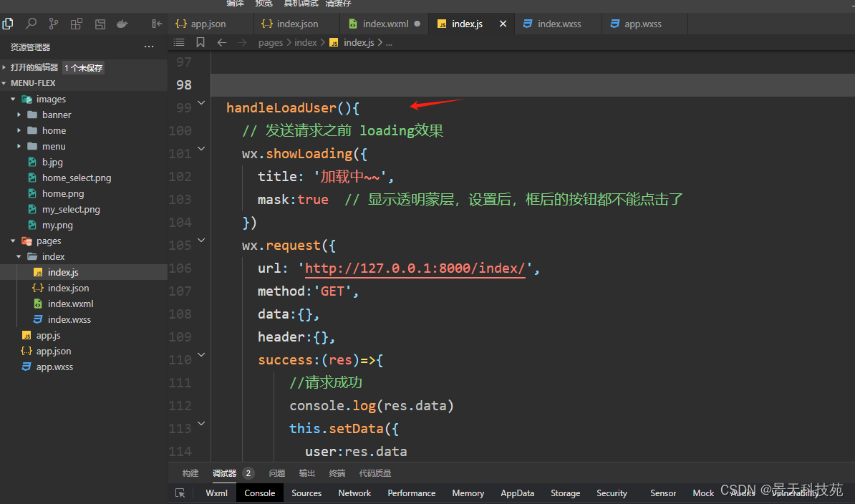855x504 pixels.
Task: Open the page layout icon in activity bar
Action: pos(100,24)
